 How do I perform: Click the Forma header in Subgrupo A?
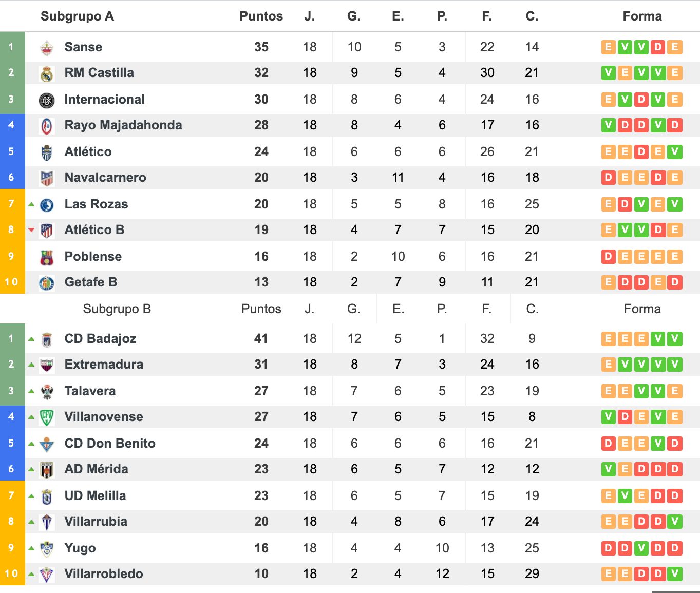(642, 16)
